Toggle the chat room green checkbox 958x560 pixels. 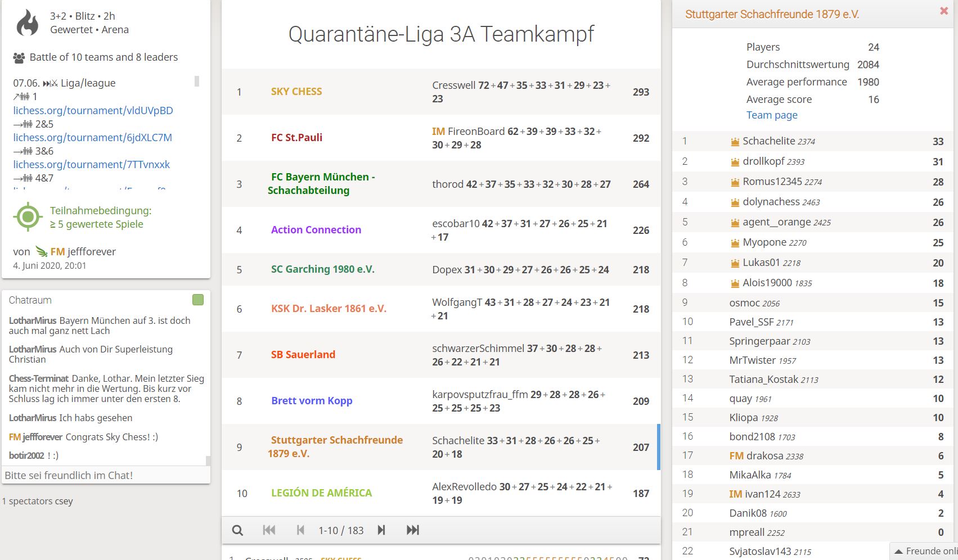(x=198, y=300)
